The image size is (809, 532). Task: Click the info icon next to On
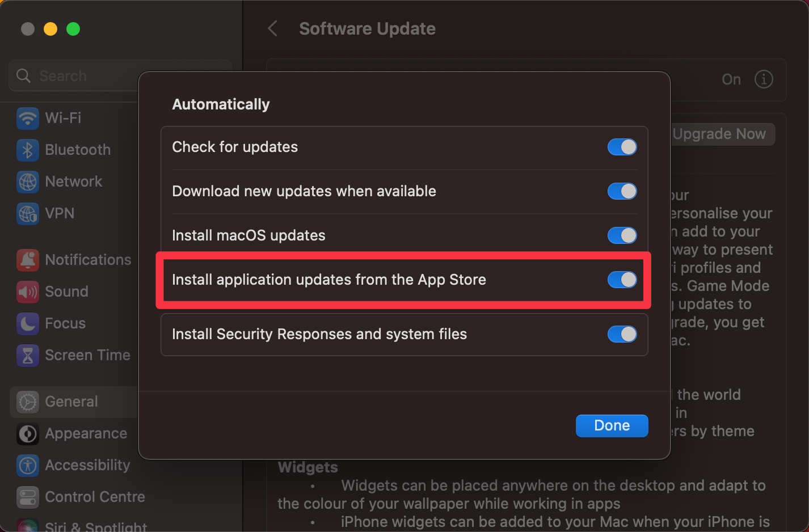point(764,79)
